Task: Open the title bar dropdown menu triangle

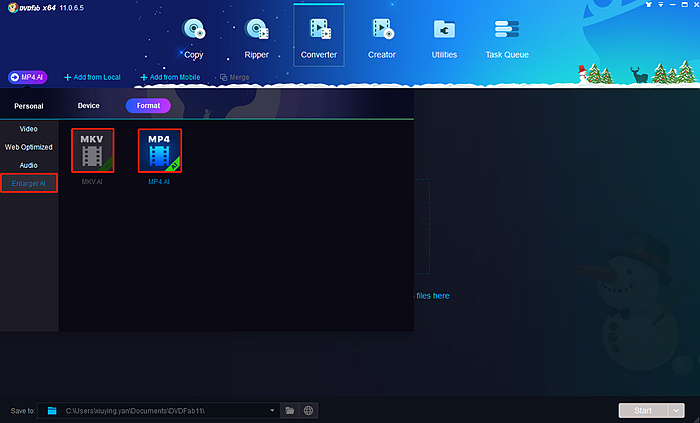Action: (661, 4)
